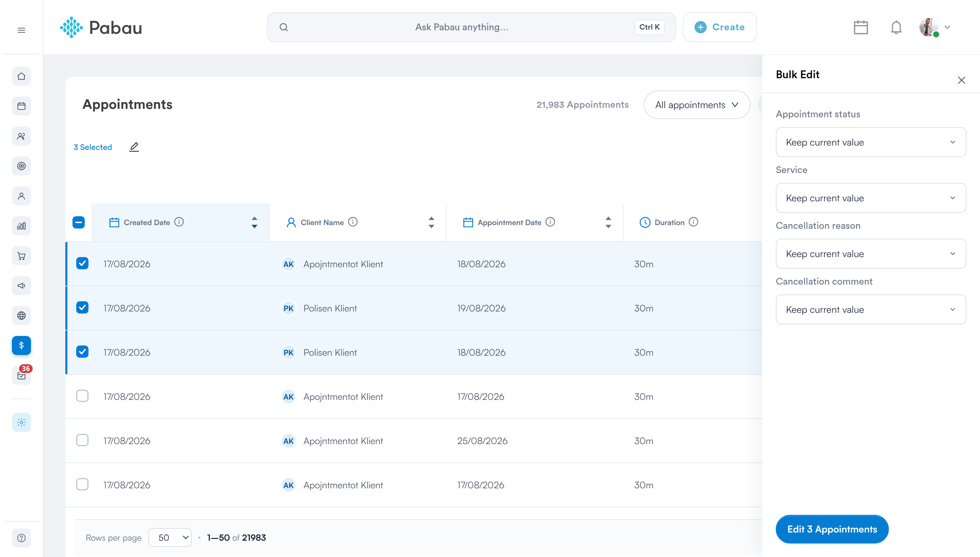This screenshot has height=557, width=980.
Task: Open the Cancellation reason dropdown
Action: tap(870, 254)
